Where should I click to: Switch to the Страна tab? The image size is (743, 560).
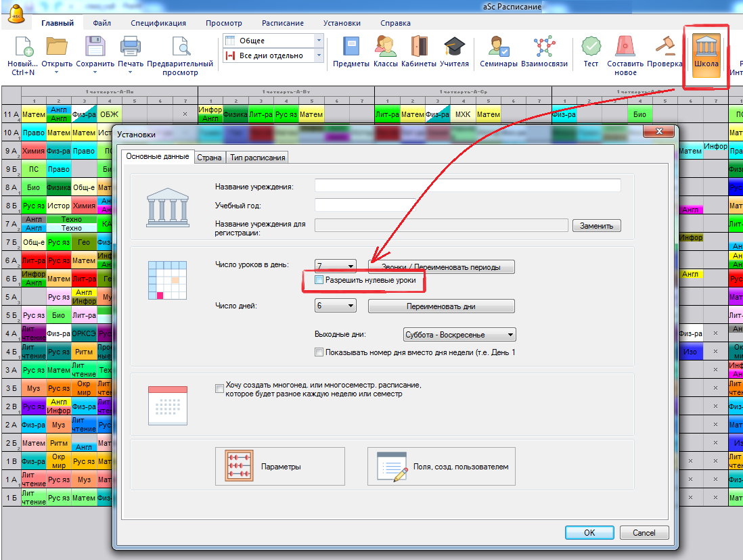209,158
